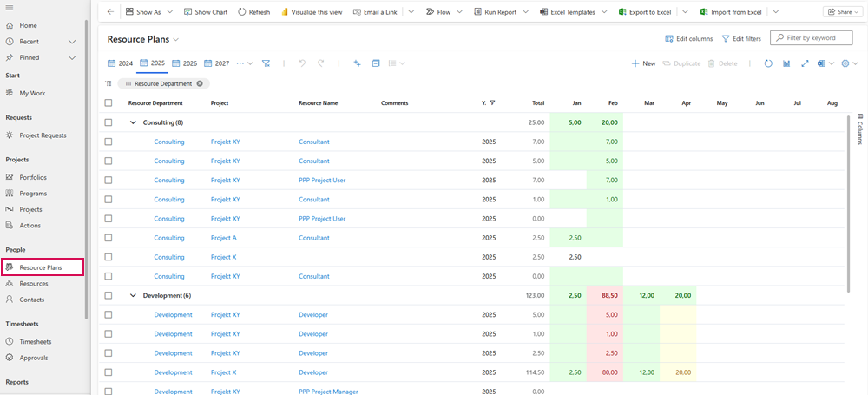Screen dimensions: 868x395
Task: Switch to the 2026 year tab
Action: [x=184, y=63]
